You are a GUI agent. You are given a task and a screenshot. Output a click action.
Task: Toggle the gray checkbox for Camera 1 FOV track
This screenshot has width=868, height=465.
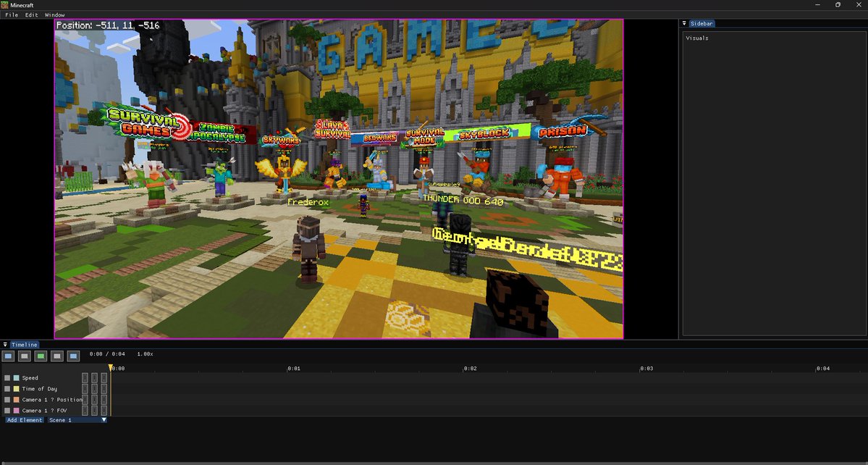pos(7,411)
